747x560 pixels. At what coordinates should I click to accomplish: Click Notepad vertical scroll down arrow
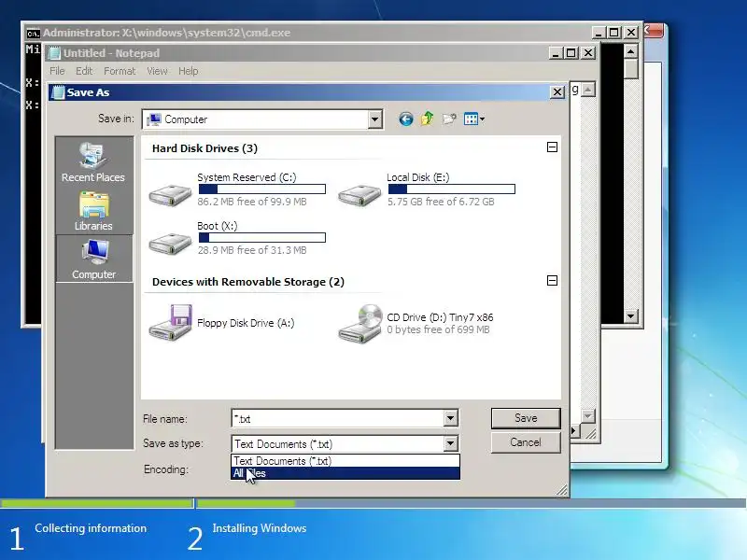(588, 416)
